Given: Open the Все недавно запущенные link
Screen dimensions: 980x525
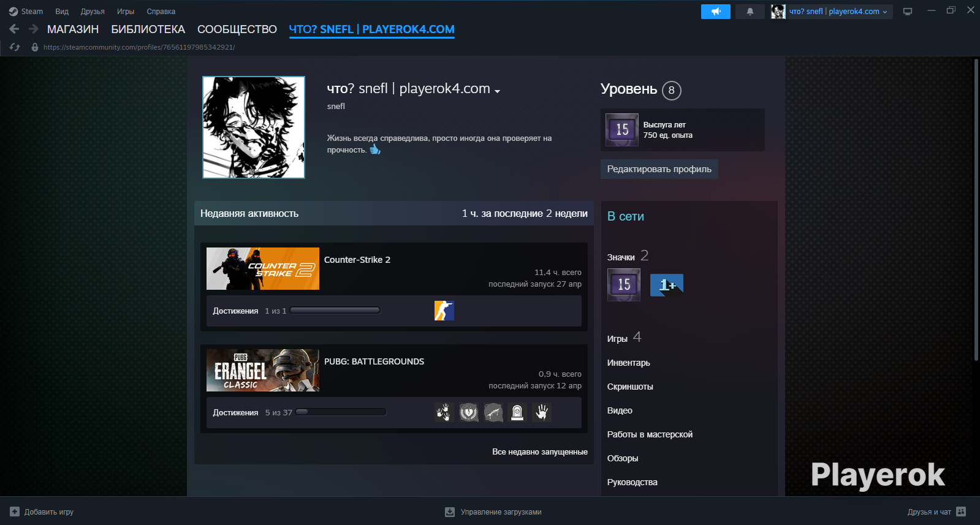Looking at the screenshot, I should pyautogui.click(x=540, y=452).
